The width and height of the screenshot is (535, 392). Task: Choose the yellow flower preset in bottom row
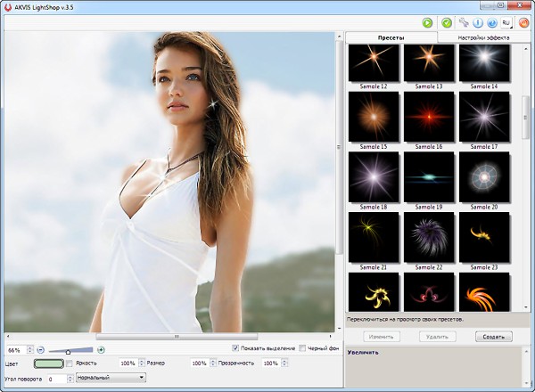(374, 292)
